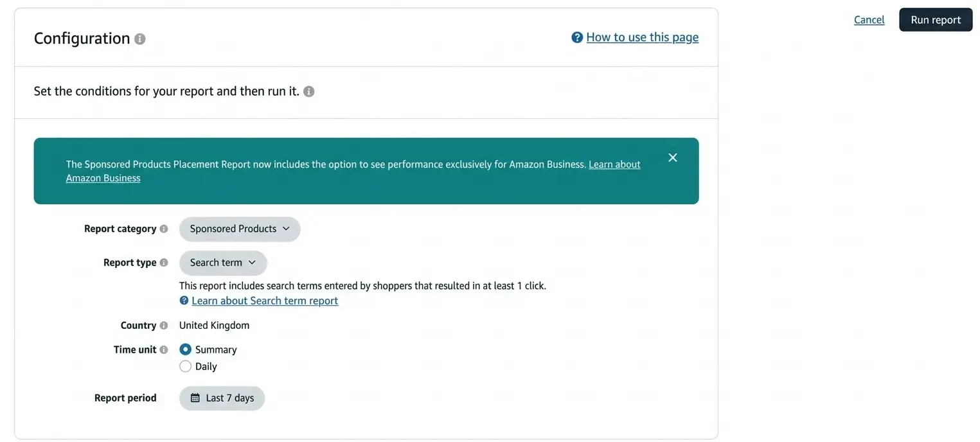Open the Sponsored Products report category dropdown
980x442 pixels.
tap(239, 229)
